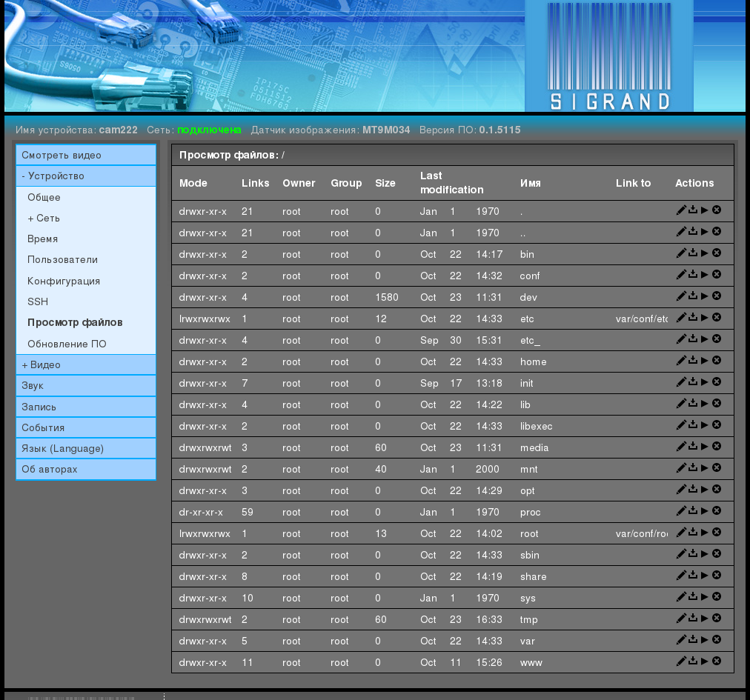Click the pencil icon for proc
750x700 pixels.
click(x=681, y=511)
